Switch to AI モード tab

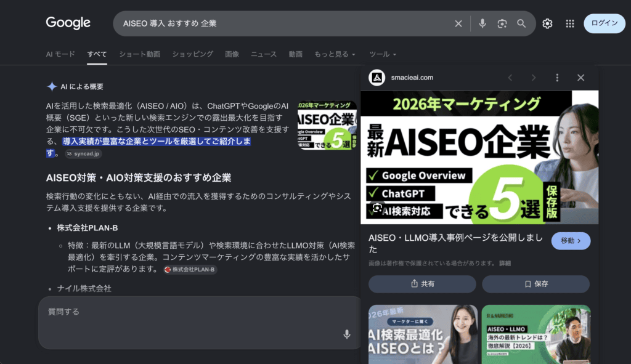click(60, 54)
